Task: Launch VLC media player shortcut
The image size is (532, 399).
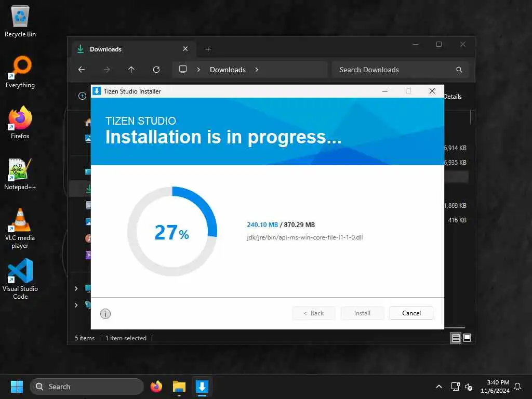Action: coord(20,229)
